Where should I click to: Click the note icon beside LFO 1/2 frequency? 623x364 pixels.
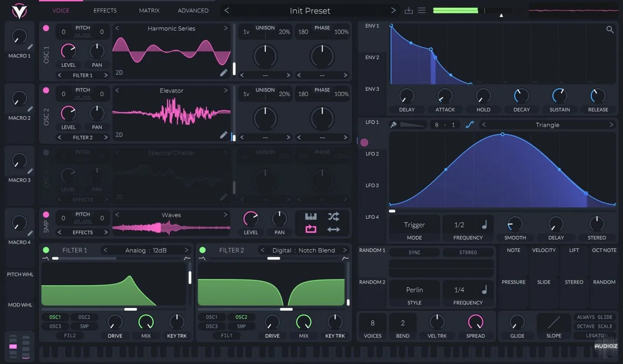484,225
